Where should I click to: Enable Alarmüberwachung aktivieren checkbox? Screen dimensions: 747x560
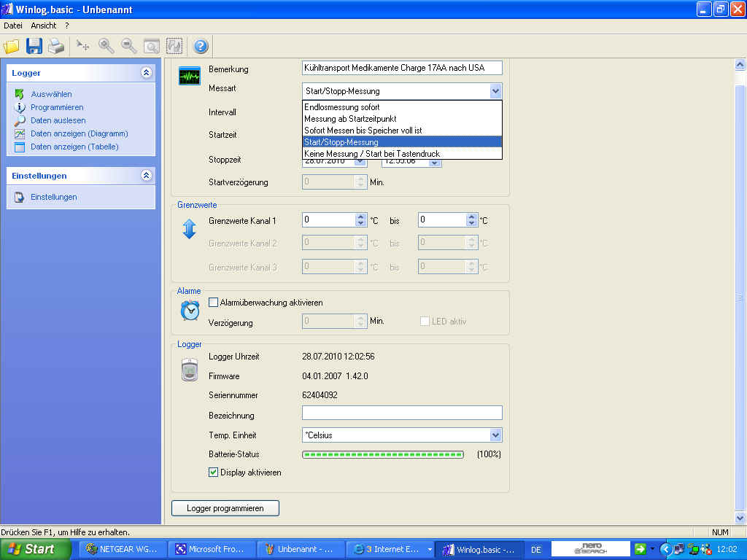click(x=214, y=303)
